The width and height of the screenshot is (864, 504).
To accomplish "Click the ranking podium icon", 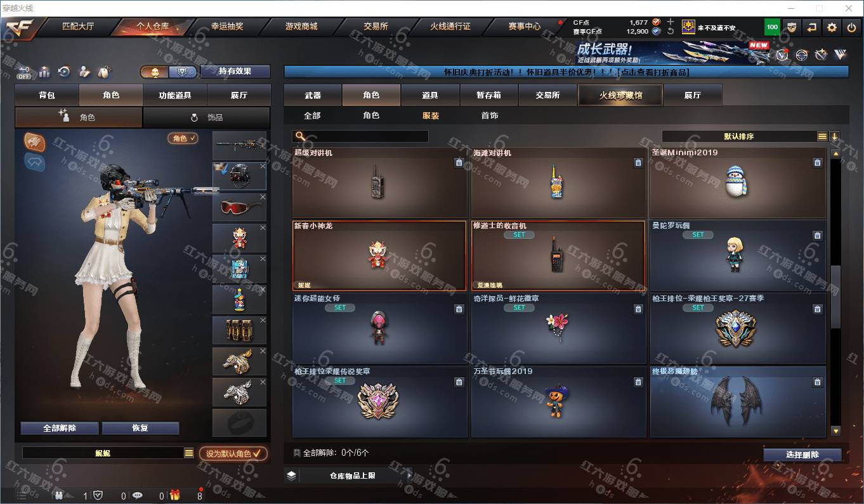I will pyautogui.click(x=44, y=72).
